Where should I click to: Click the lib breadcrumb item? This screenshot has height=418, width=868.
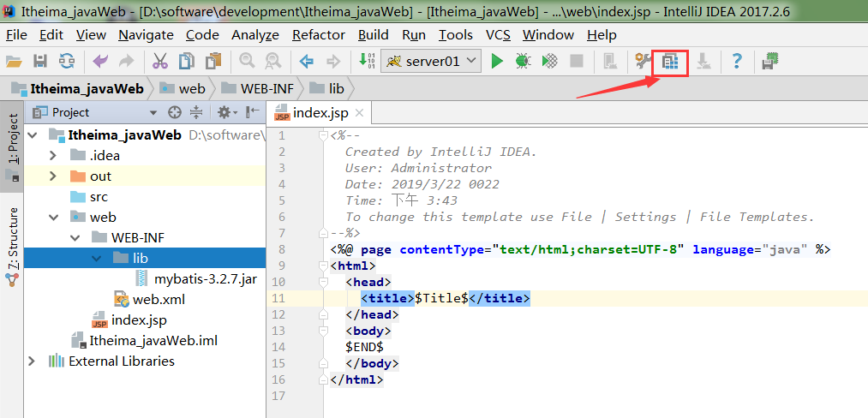click(x=327, y=88)
